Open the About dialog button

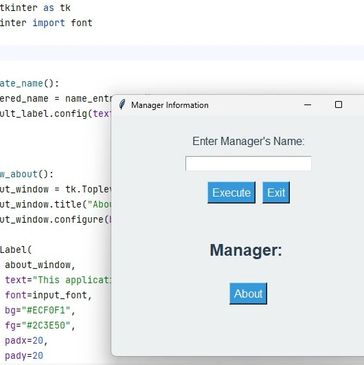click(248, 294)
